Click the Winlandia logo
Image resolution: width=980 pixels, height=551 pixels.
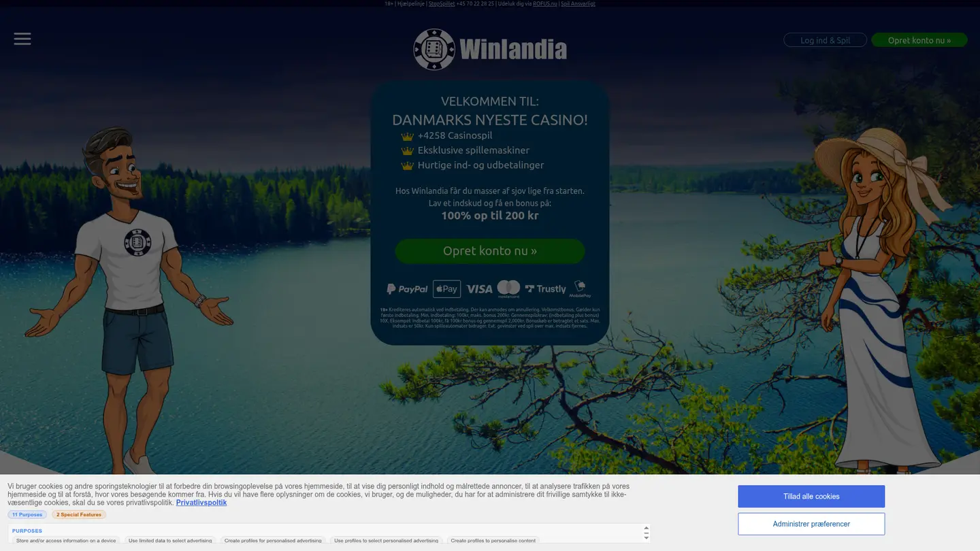490,49
